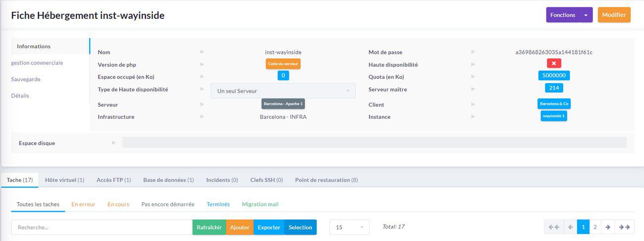Click the red X Haute disponibilité badge

[554, 63]
